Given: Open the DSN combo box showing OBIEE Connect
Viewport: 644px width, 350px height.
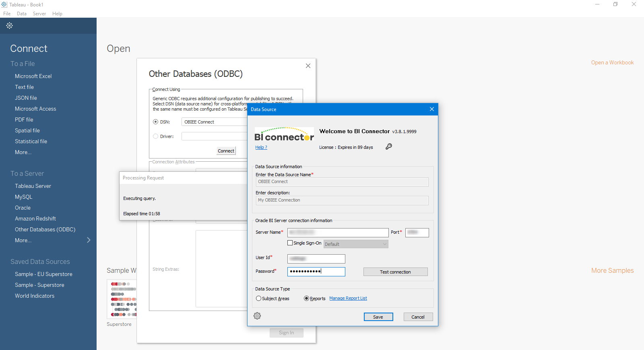Looking at the screenshot, I should 214,122.
